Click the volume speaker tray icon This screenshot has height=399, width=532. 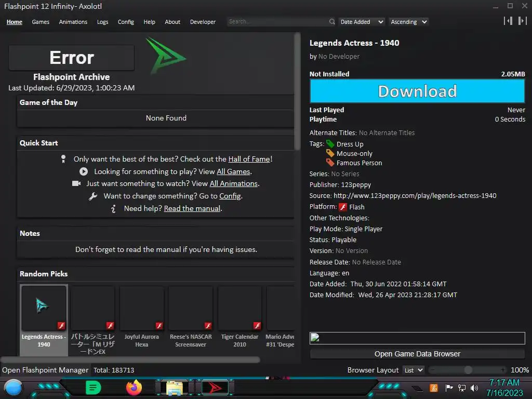(474, 388)
